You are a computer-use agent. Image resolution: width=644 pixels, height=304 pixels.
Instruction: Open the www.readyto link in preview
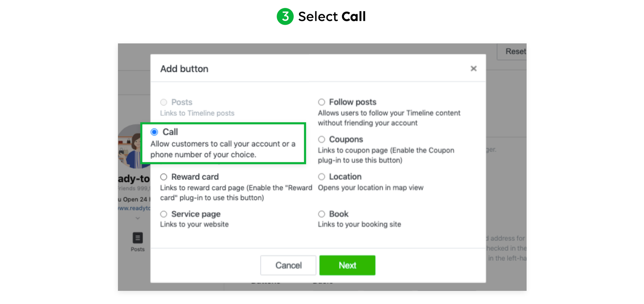134,208
